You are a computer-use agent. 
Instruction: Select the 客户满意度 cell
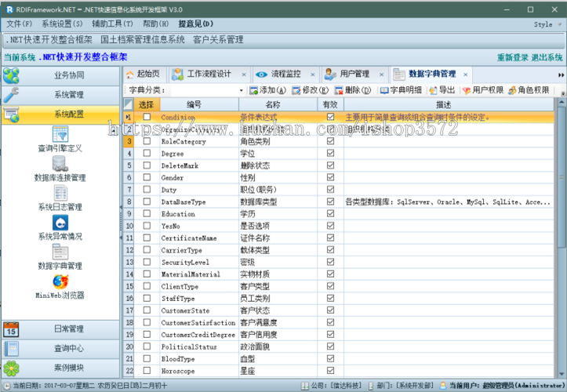pos(278,322)
